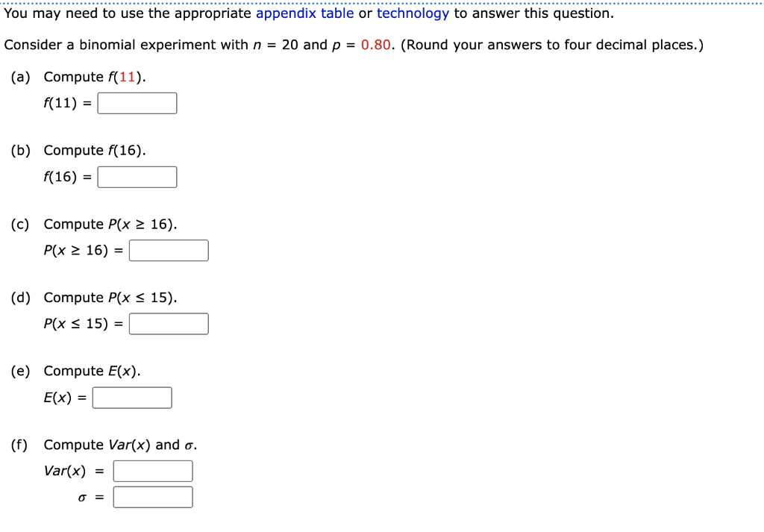Screen dimensions: 764x532
Task: Click the f(16) answer input box
Action: [x=137, y=176]
